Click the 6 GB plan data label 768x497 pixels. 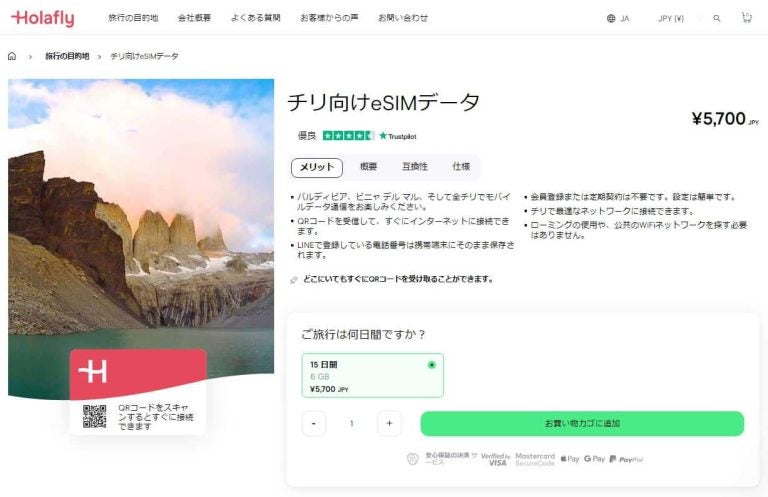319,377
